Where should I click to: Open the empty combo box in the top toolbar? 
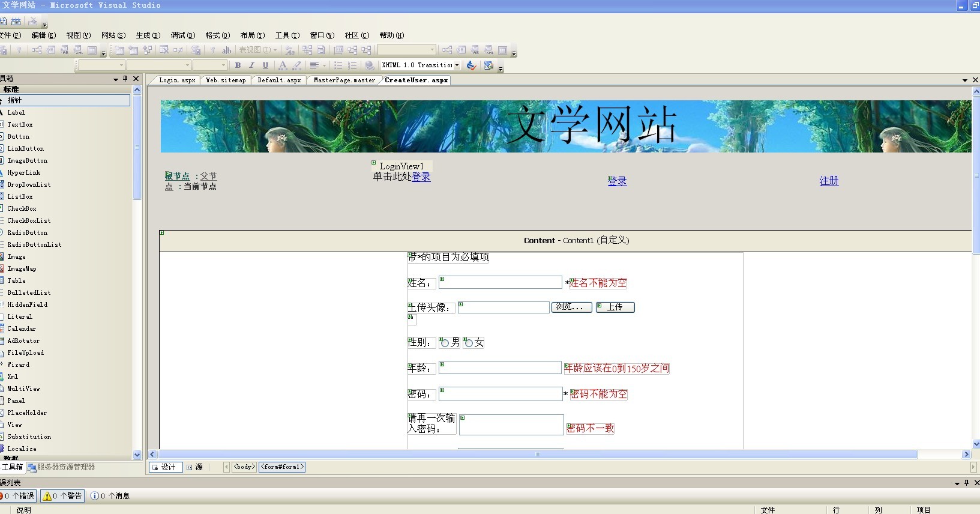(x=432, y=50)
